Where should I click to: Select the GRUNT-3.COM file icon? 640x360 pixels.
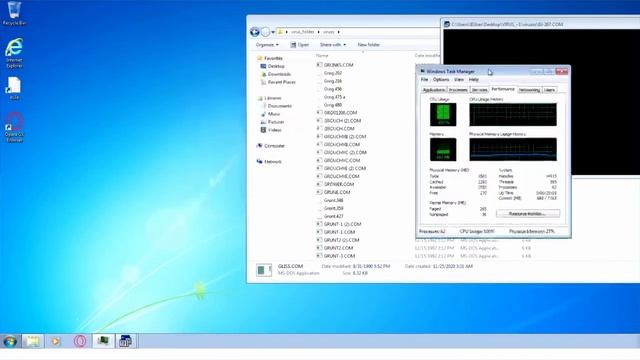point(320,256)
